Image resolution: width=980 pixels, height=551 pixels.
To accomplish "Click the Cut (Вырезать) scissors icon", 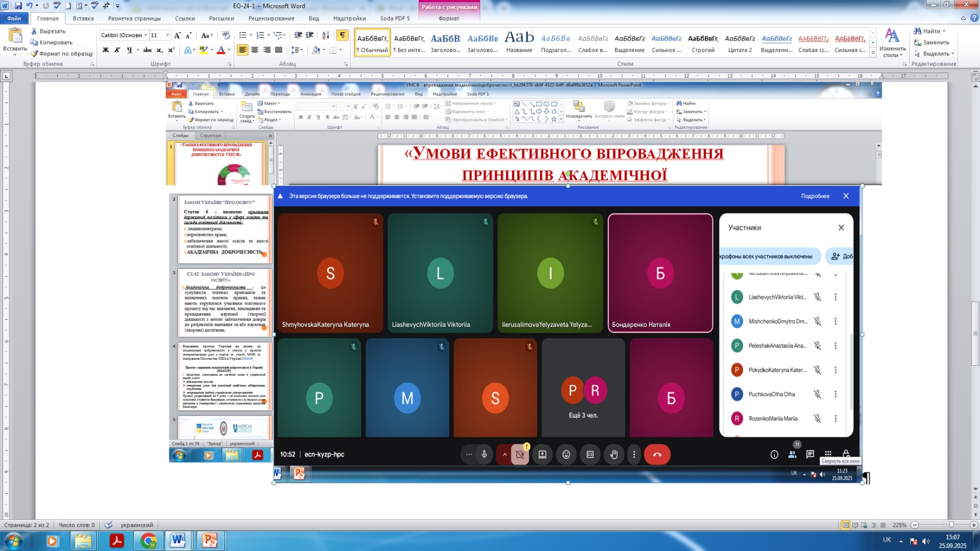I will coord(34,32).
